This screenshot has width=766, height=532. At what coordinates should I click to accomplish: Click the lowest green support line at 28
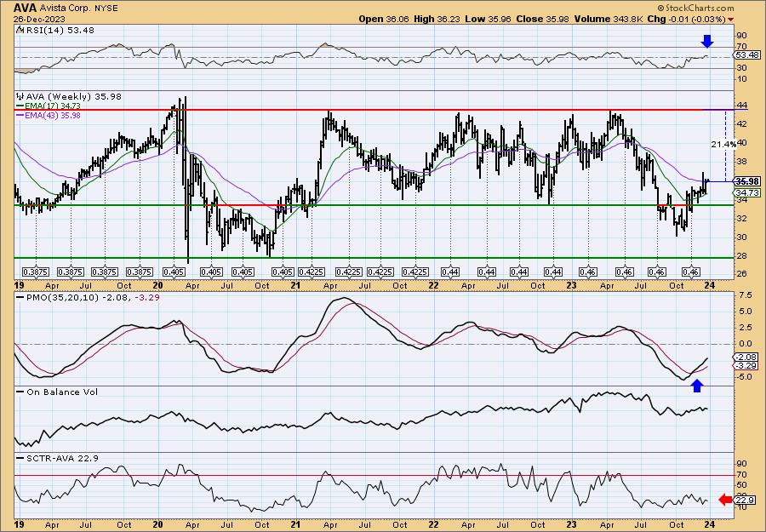point(374,257)
